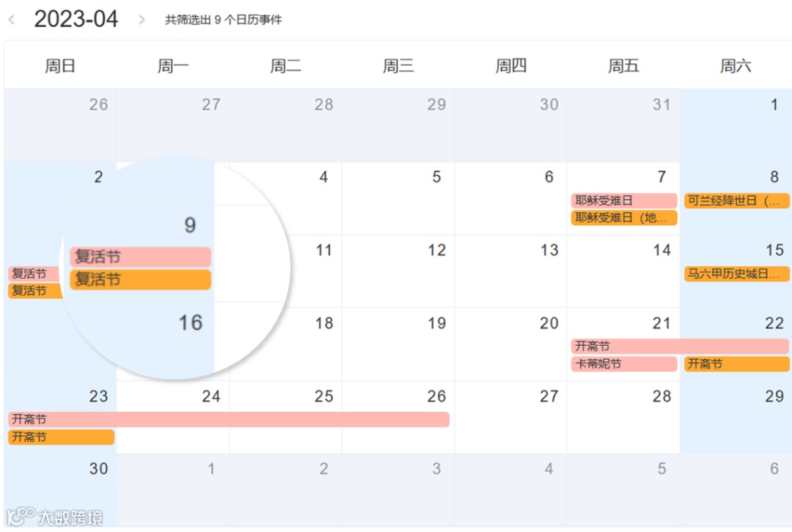
Task: Select April 20 date cell
Action: click(510, 344)
